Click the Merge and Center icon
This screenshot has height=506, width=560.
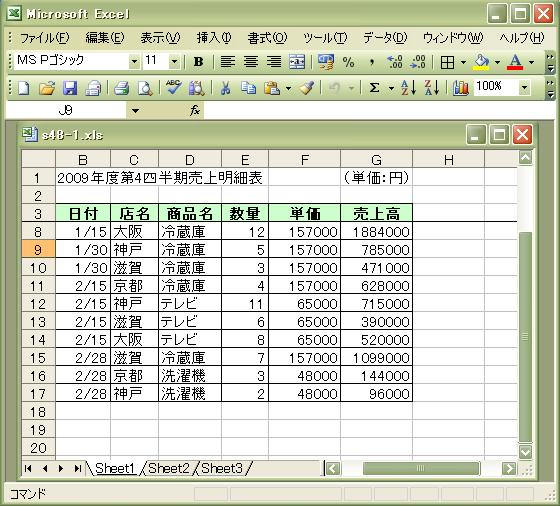tap(297, 62)
